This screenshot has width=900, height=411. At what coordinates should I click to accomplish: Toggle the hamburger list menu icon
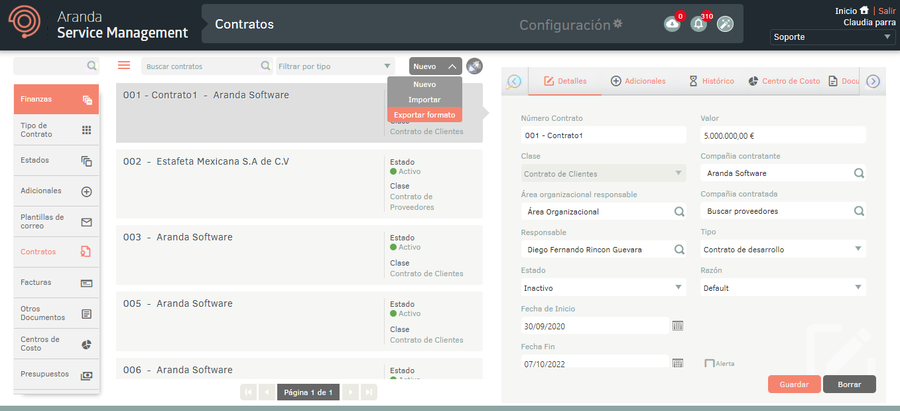click(124, 65)
